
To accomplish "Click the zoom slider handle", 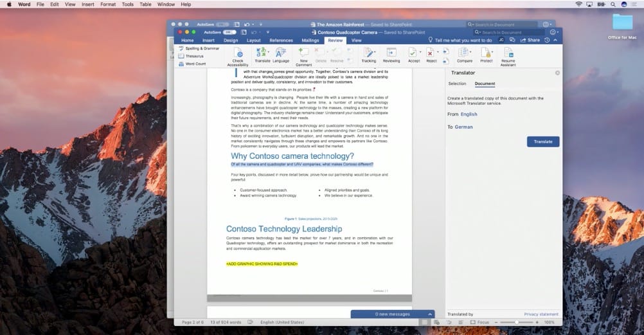I will 517,322.
